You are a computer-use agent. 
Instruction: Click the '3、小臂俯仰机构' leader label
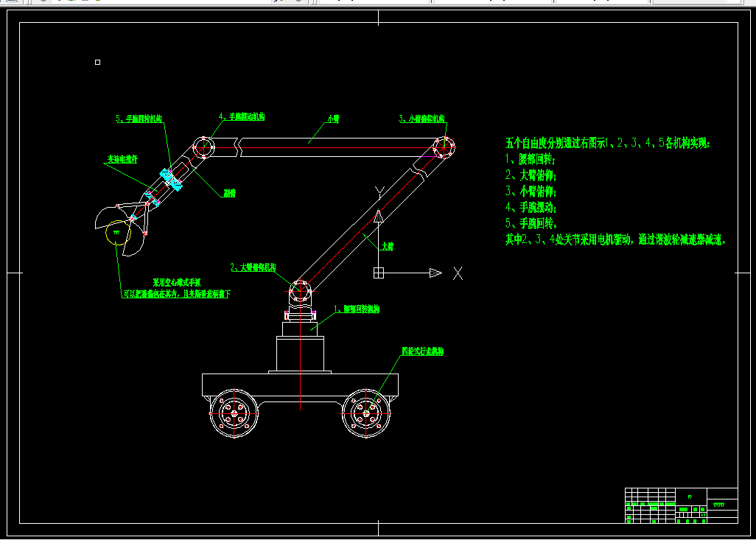tap(421, 118)
